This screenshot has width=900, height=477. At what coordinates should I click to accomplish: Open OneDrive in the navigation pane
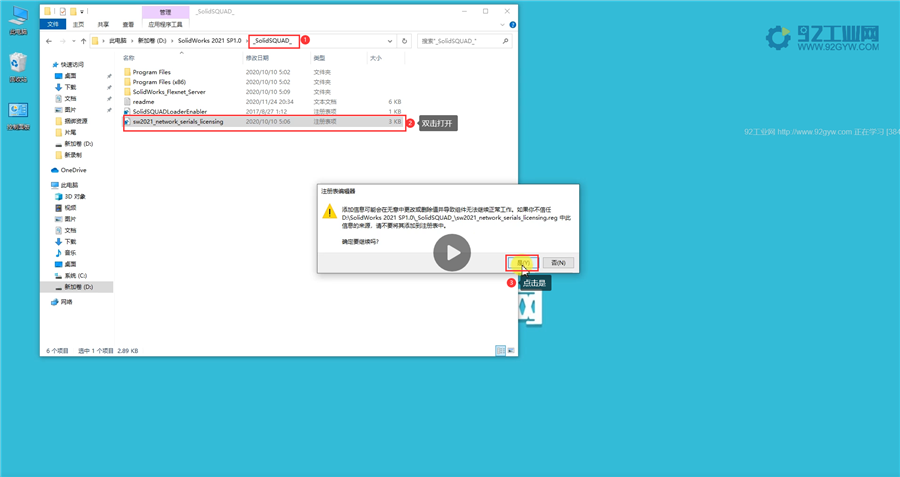tap(73, 170)
